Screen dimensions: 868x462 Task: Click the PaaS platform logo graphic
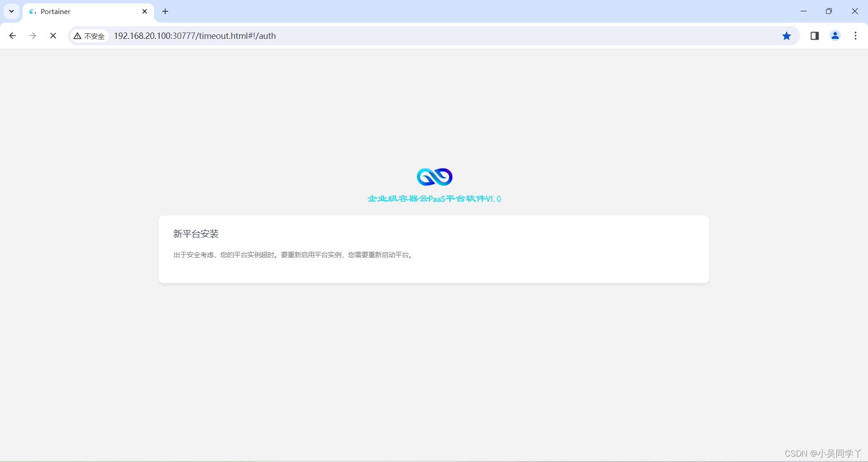tap(434, 177)
